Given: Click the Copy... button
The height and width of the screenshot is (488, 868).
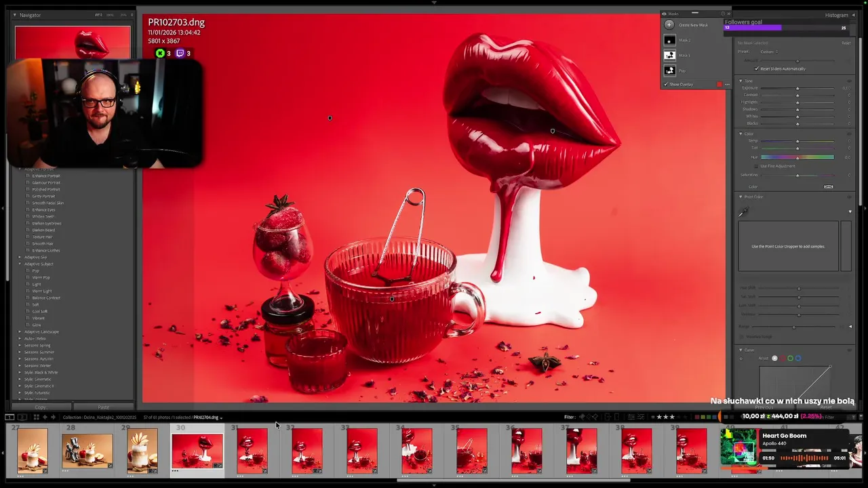Looking at the screenshot, I should pyautogui.click(x=41, y=407).
